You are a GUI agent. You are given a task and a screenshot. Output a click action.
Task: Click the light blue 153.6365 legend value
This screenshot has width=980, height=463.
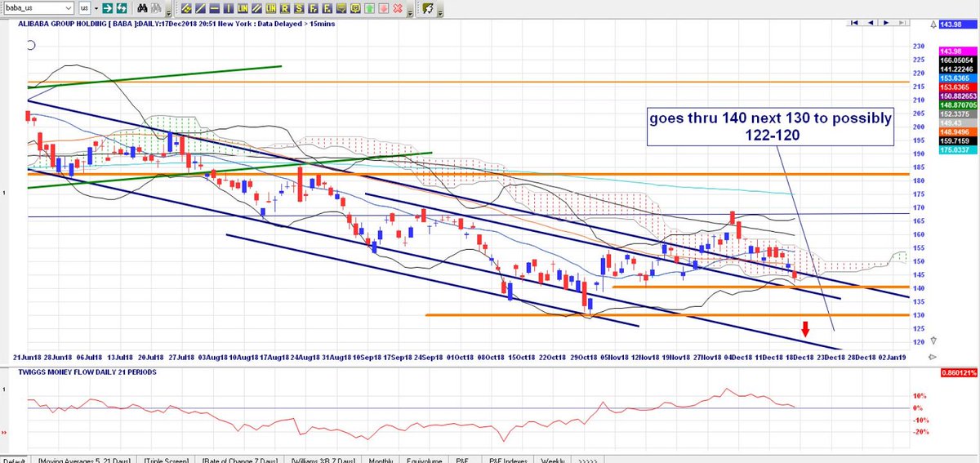958,78
